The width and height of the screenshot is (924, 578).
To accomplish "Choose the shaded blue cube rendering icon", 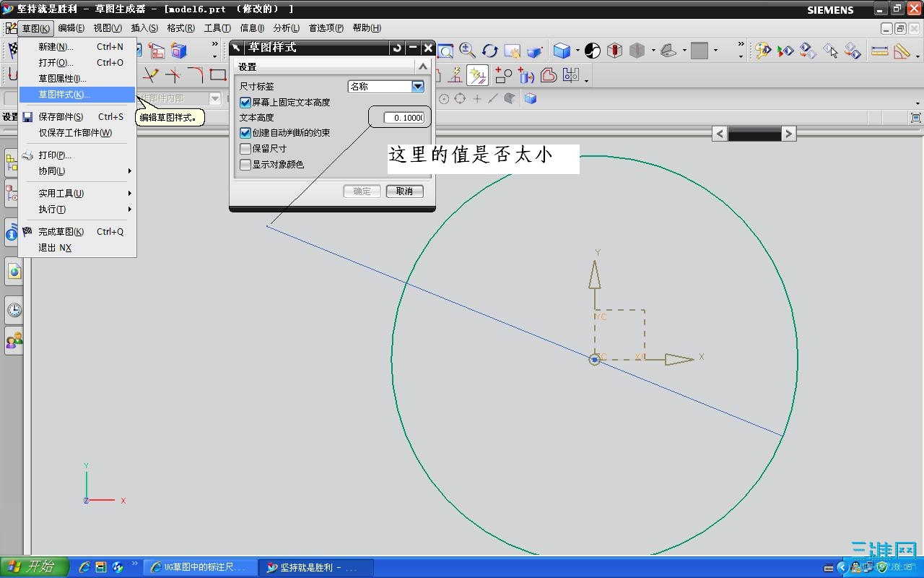I will click(x=562, y=51).
